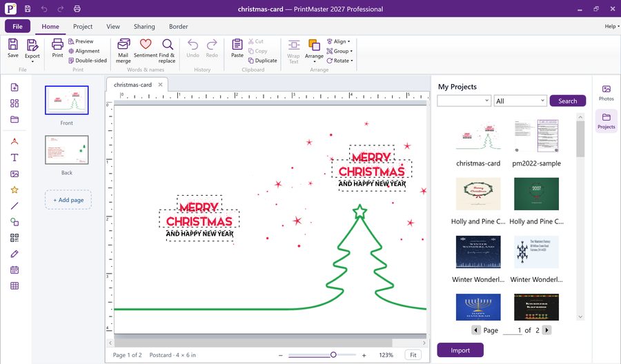Open the File menu

[17, 26]
